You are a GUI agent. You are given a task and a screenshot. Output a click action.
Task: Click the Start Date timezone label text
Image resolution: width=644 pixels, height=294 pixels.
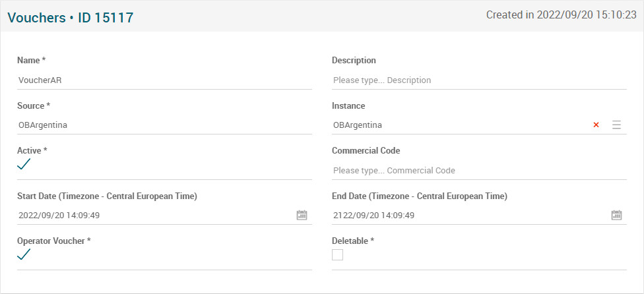coord(107,196)
